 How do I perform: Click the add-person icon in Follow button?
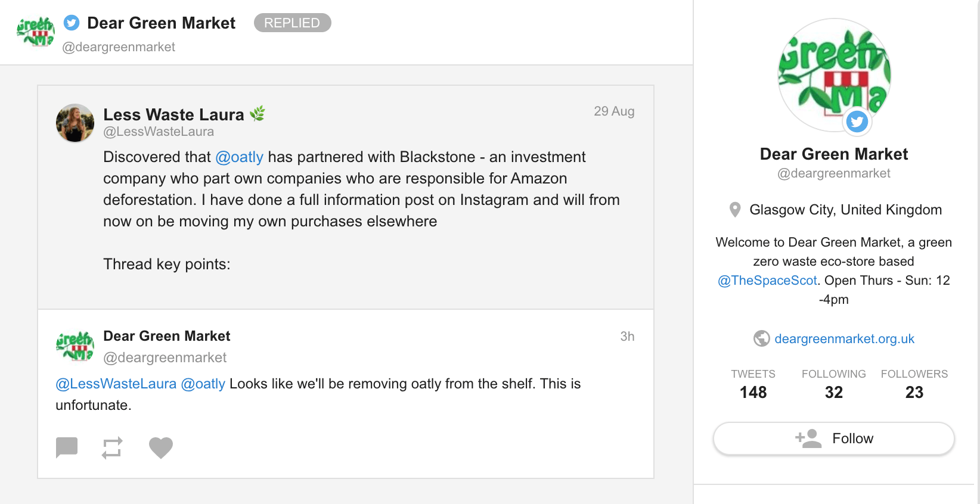click(x=808, y=438)
